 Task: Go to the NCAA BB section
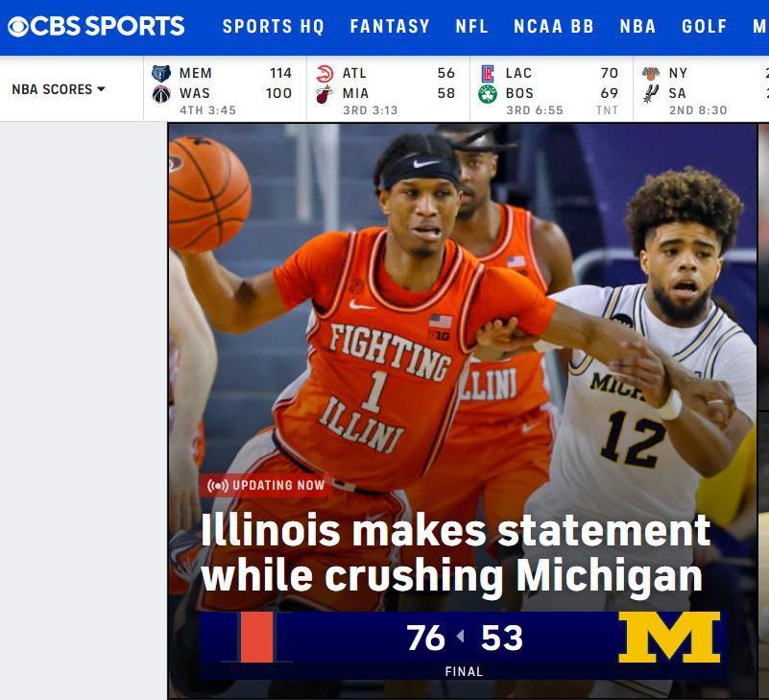(554, 27)
